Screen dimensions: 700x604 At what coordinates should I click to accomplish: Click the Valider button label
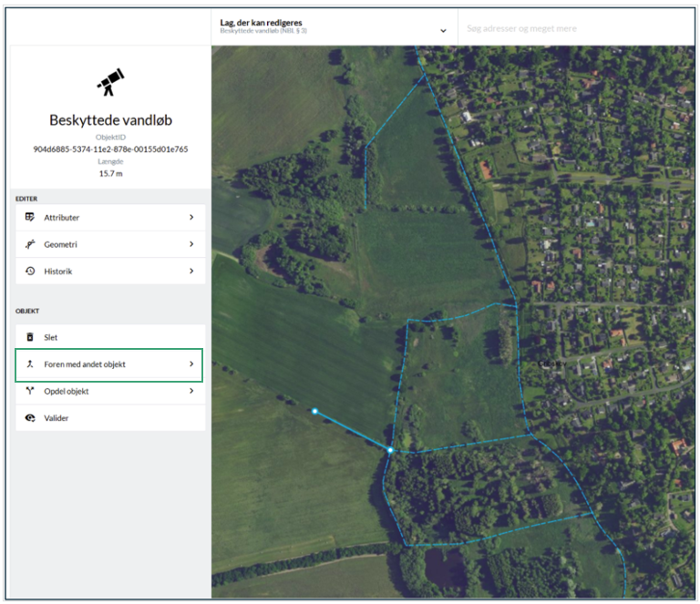[x=57, y=418]
